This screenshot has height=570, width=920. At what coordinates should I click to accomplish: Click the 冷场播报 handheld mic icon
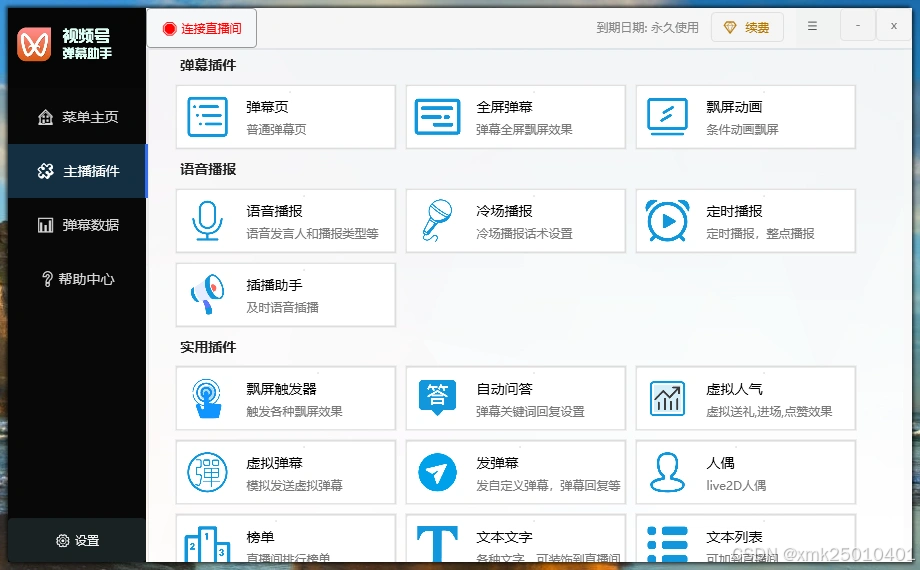click(437, 221)
